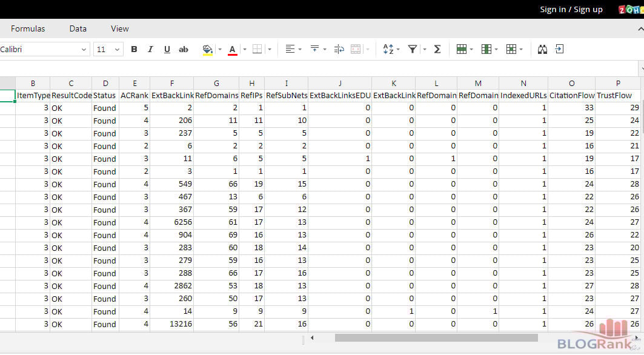644x355 pixels.
Task: Open the borders tool
Action: point(257,50)
